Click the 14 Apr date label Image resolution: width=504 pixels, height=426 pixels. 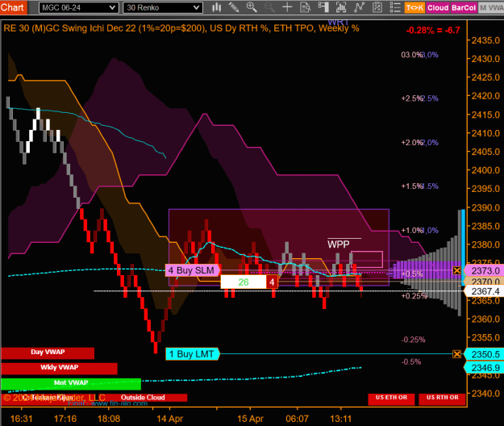point(169,419)
